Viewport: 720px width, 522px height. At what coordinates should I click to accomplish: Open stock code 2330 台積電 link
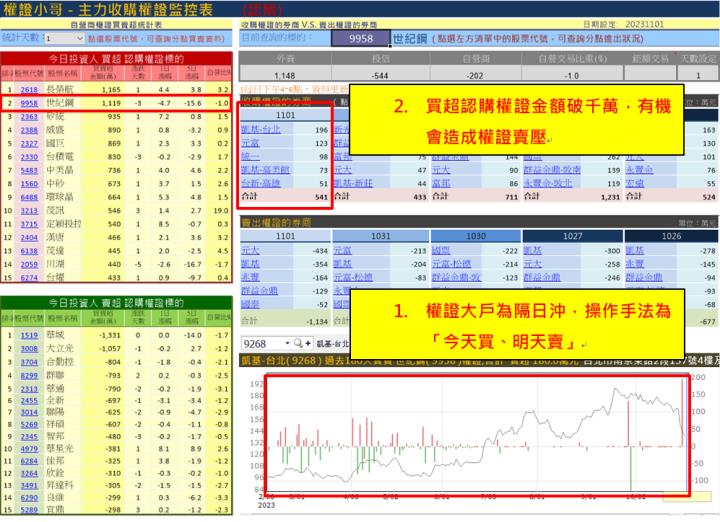[x=29, y=157]
